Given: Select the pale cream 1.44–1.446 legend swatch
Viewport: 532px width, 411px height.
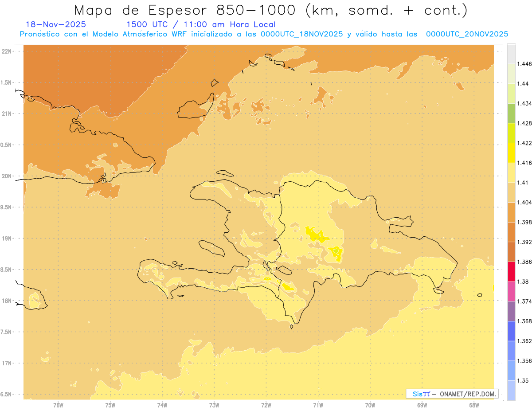Looking at the screenshot, I should coord(511,74).
